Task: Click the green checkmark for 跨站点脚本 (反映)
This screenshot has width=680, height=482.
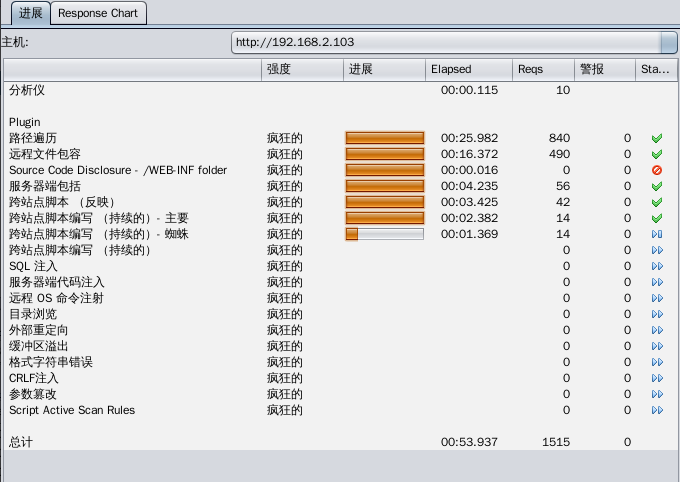Action: (657, 202)
